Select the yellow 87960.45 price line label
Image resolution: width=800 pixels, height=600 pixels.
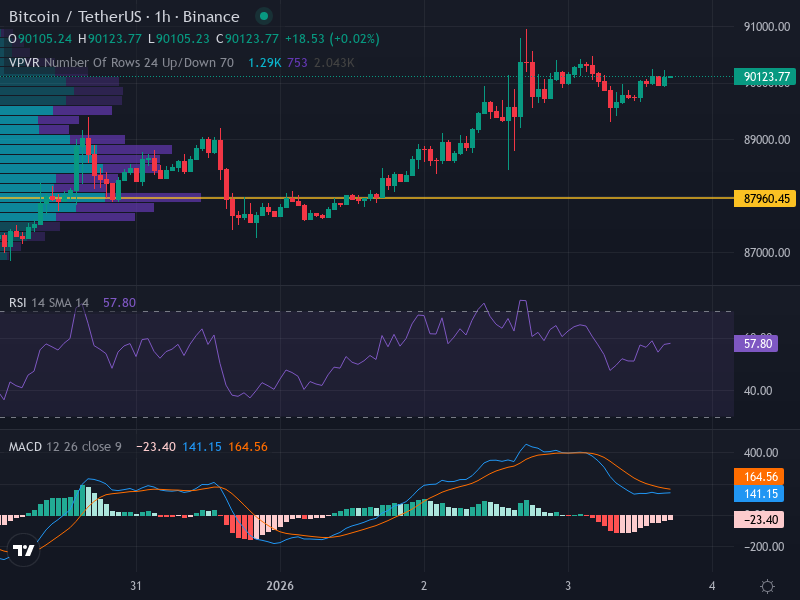767,199
